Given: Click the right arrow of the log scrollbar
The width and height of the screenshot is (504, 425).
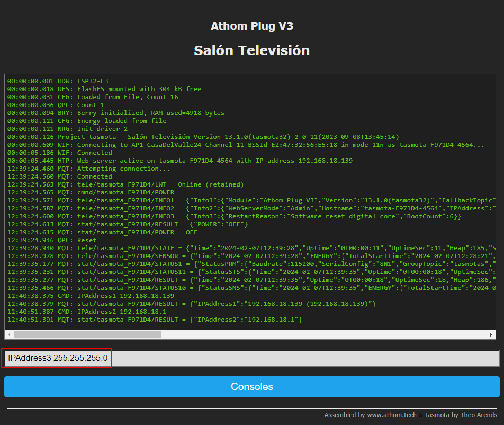Looking at the screenshot, I should click(491, 335).
